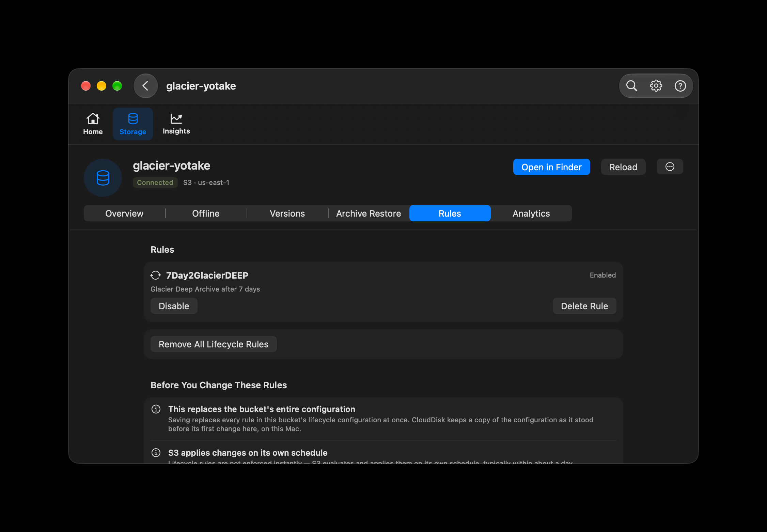Viewport: 767px width, 532px height.
Task: Select the Storage section
Action: (133, 124)
